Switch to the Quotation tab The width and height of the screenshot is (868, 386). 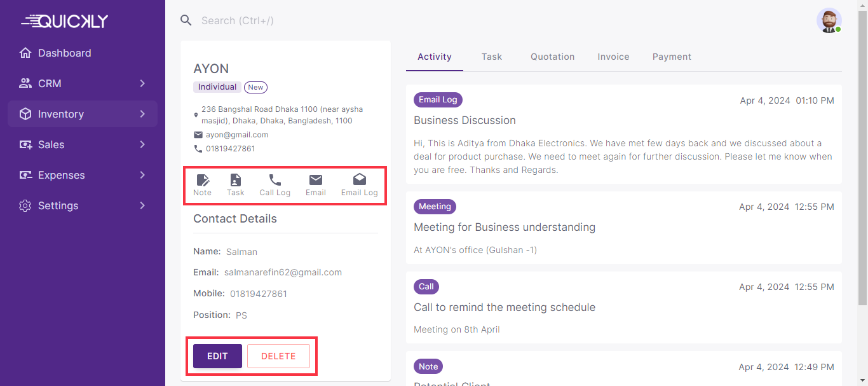point(552,57)
